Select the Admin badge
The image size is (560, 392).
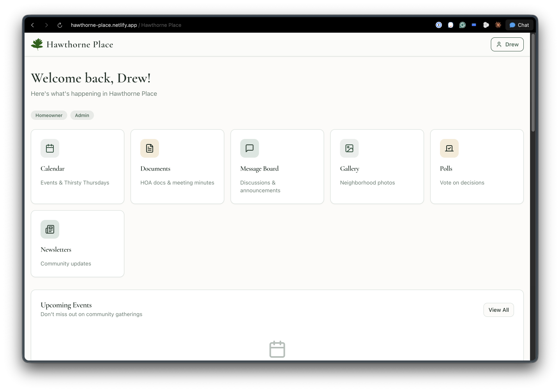[82, 115]
